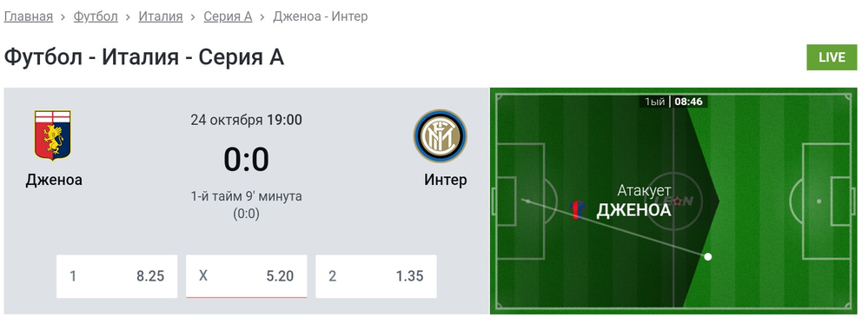Select odds 8.25 for outcome 1

(116, 276)
